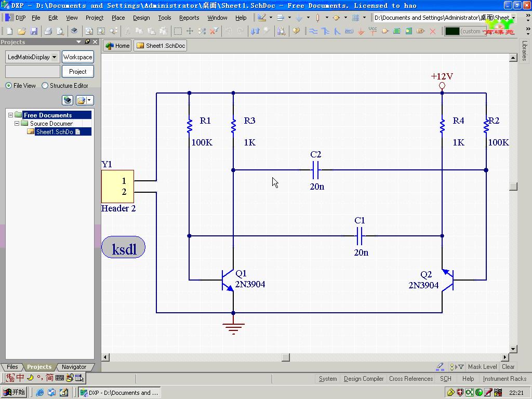532x399 pixels.
Task: Launch Internet Explorer from quick launch
Action: coord(39,393)
